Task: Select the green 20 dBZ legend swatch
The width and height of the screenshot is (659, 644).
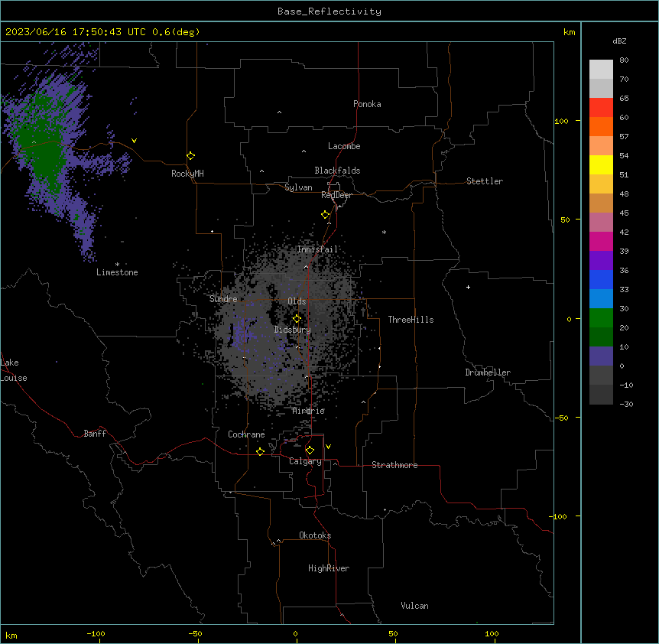Action: tap(601, 318)
